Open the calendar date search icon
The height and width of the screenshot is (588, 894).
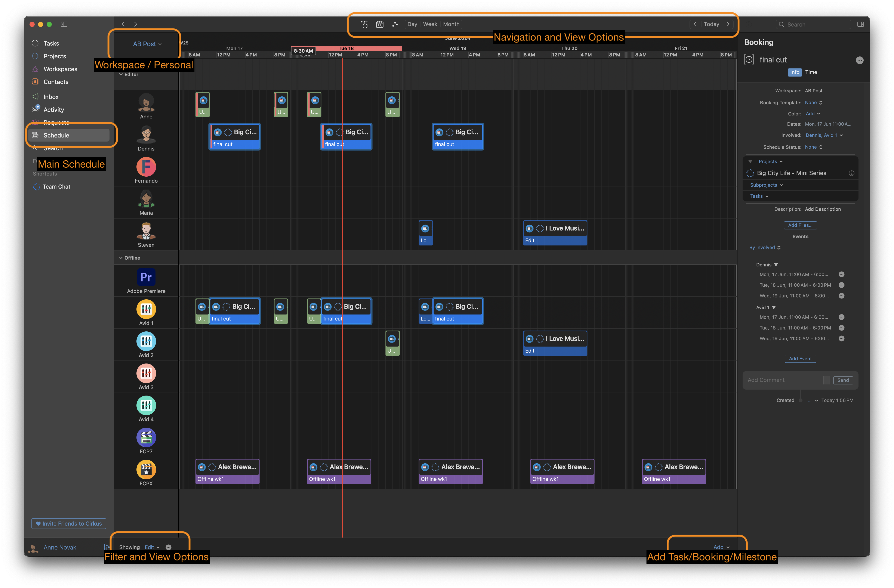point(380,24)
